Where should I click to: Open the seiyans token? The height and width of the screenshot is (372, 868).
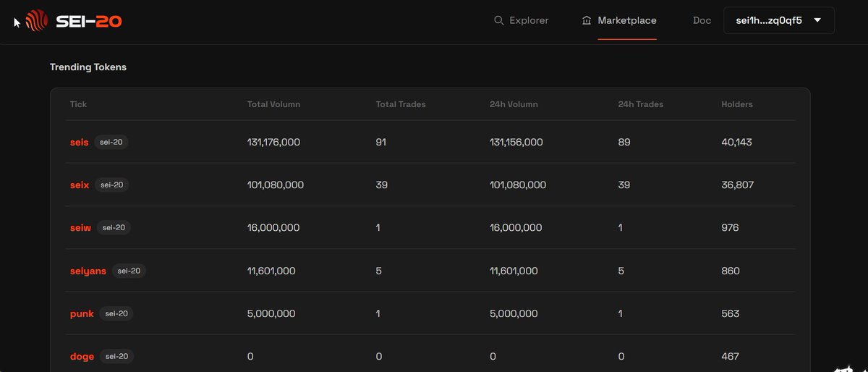tap(88, 271)
